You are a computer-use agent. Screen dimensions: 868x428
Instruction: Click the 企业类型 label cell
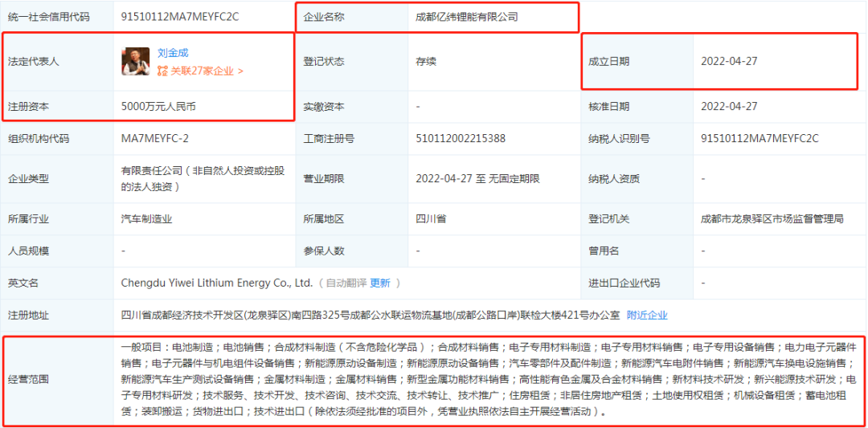tap(59, 178)
